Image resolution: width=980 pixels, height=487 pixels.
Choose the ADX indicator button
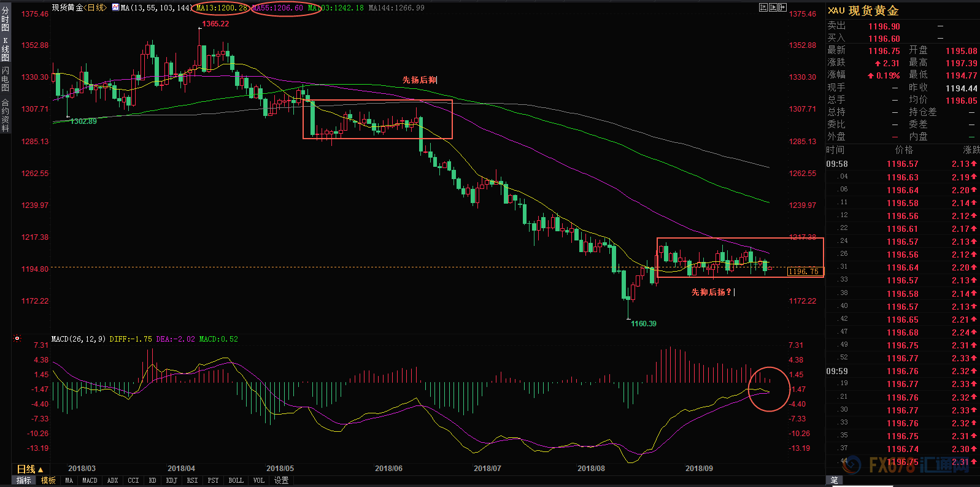point(112,480)
